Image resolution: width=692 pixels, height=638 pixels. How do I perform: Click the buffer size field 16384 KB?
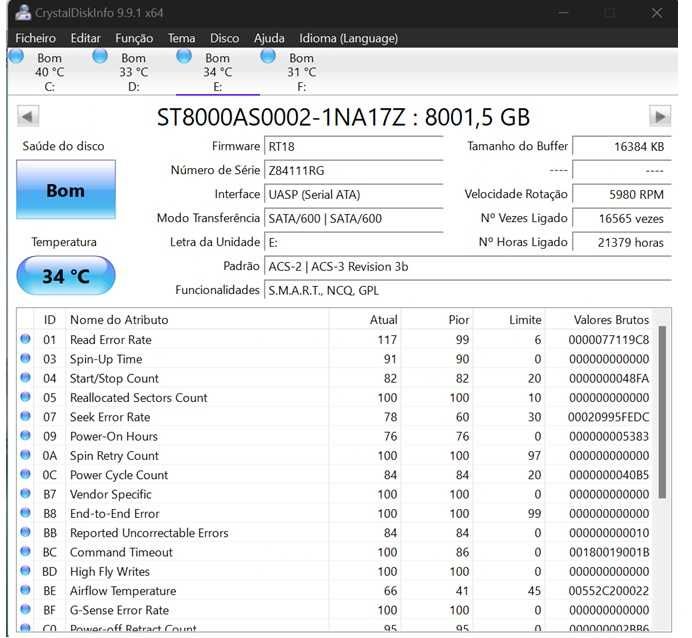pos(622,146)
